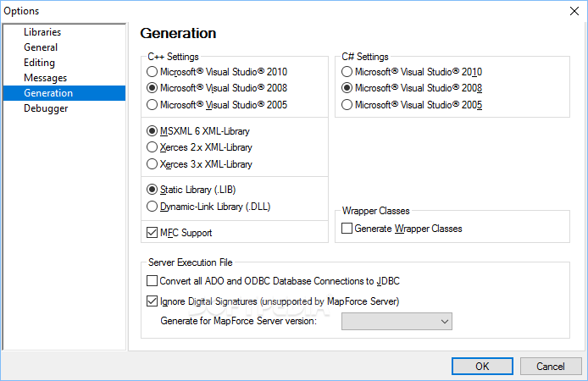Screen dimensions: 588x381
Task: Click the Cancel button
Action: coord(551,366)
